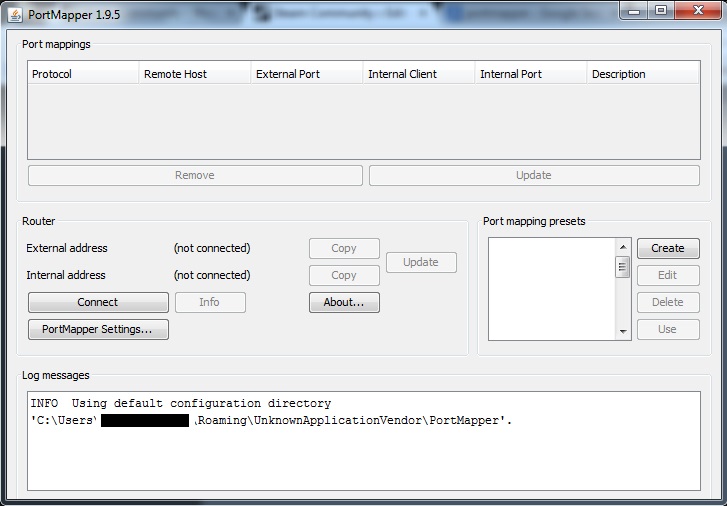Screen dimensions: 727x506
Task: Click the Internal Port column header
Action: pos(531,74)
